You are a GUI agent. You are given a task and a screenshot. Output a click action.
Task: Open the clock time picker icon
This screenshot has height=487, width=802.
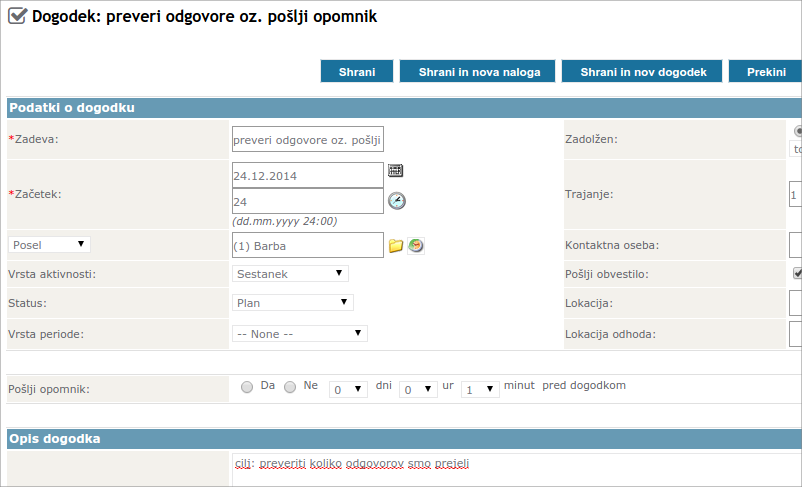[x=397, y=201]
